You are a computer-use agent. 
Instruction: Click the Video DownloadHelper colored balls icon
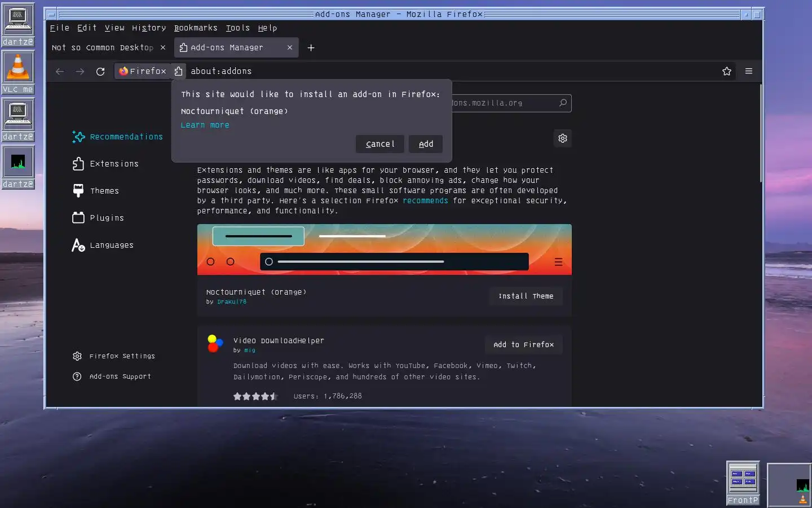[215, 343]
